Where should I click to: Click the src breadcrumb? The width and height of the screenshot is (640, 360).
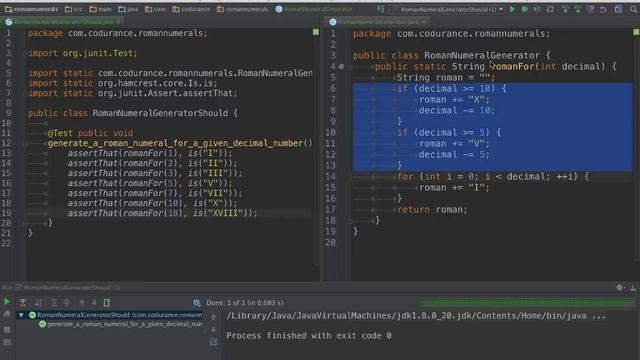(x=73, y=9)
